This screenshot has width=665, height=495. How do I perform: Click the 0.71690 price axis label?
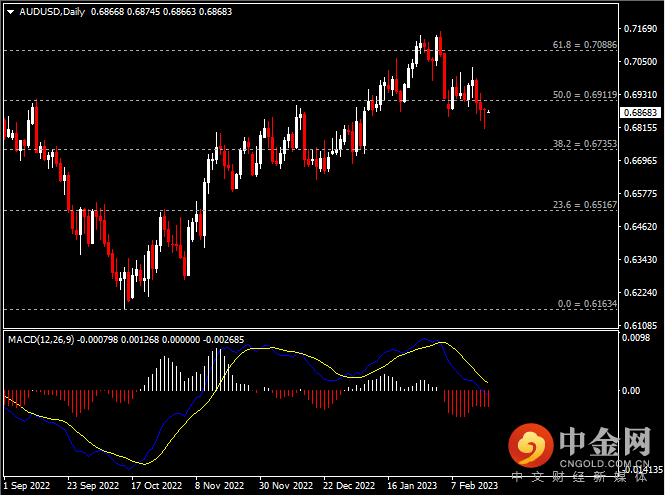click(640, 29)
